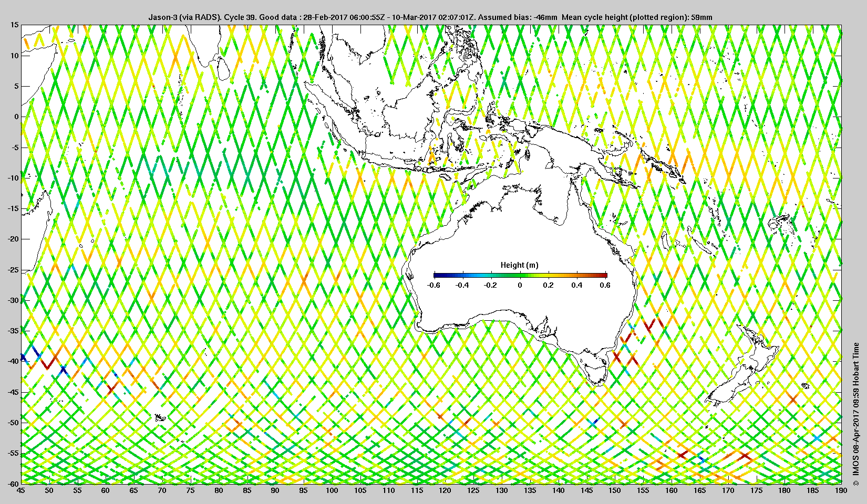
Task: Click the Jason-3 Cycle 39 plot title
Action: pos(430,17)
